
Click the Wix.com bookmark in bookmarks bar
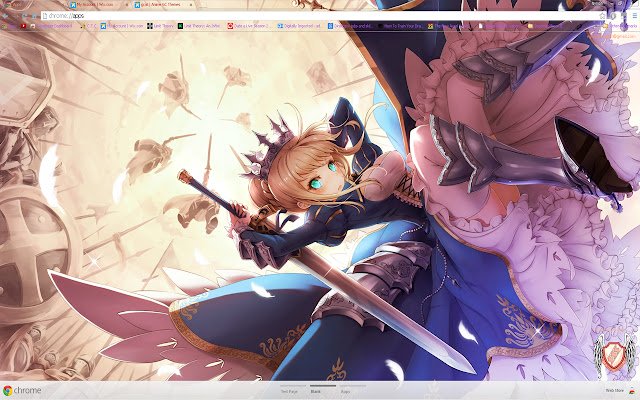click(122, 26)
